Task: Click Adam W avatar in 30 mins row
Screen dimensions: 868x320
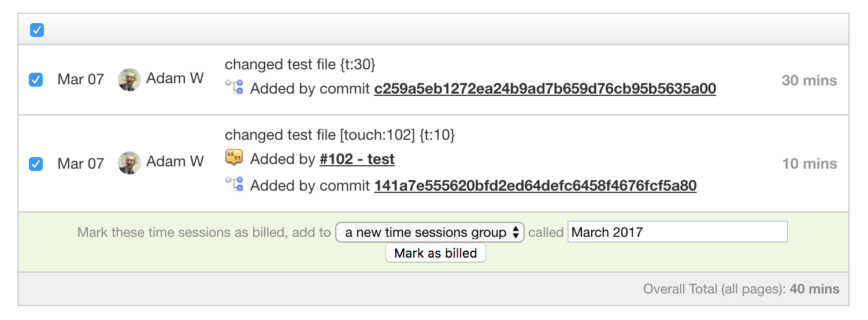Action: click(x=129, y=80)
